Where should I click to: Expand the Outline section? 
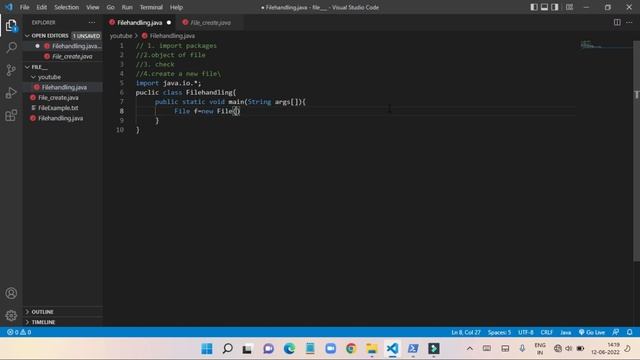click(42, 312)
